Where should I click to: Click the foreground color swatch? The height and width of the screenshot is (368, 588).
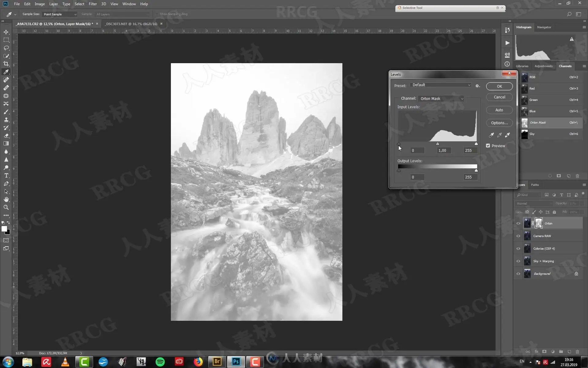pos(4,229)
